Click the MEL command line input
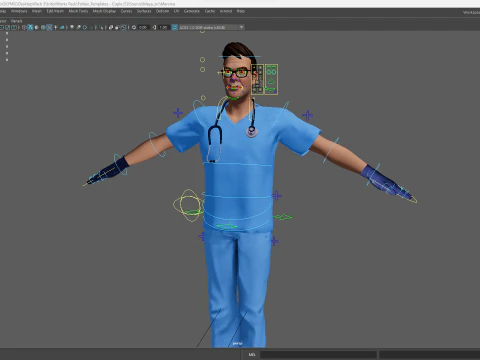The image size is (480, 360). coord(318,355)
